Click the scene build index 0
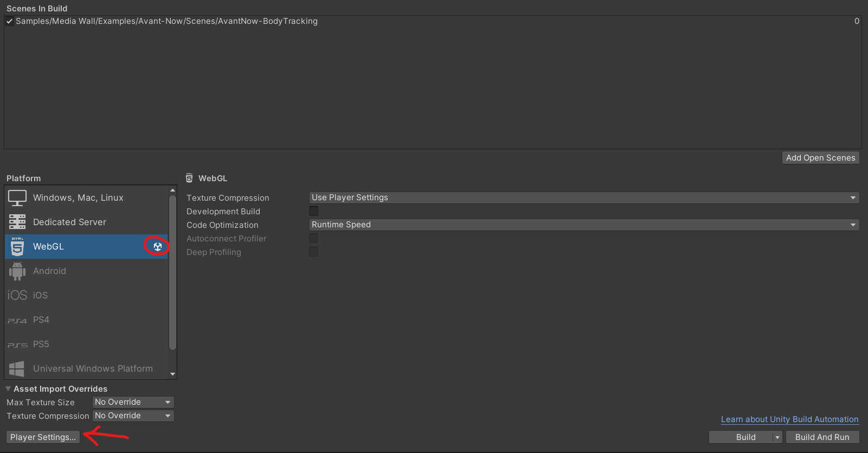 (857, 21)
